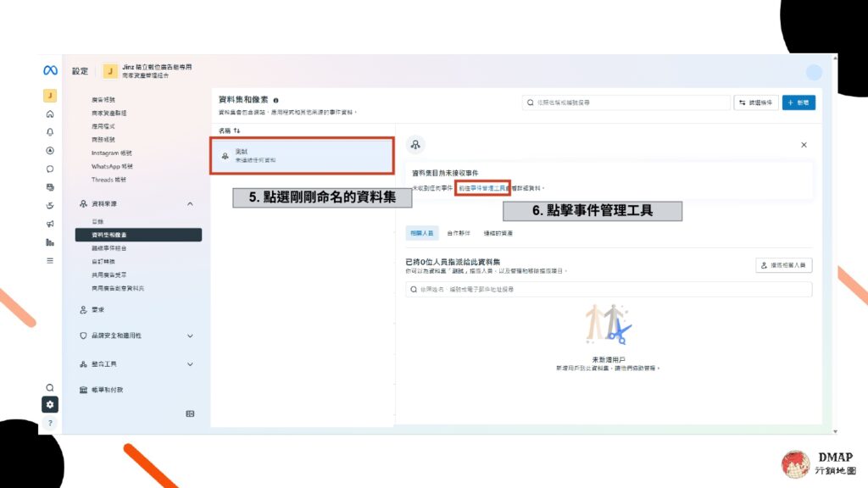
Task: Expand the 整合工具 section
Action: (190, 364)
